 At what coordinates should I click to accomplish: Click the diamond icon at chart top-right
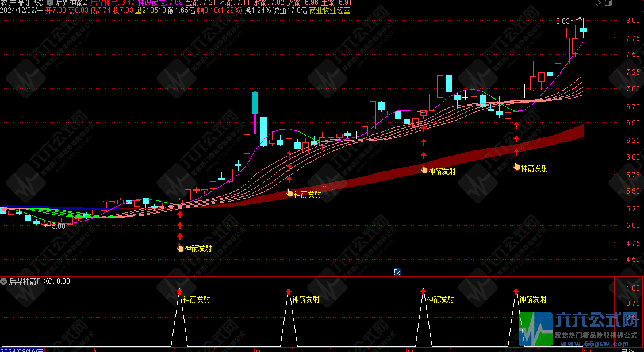[597, 3]
